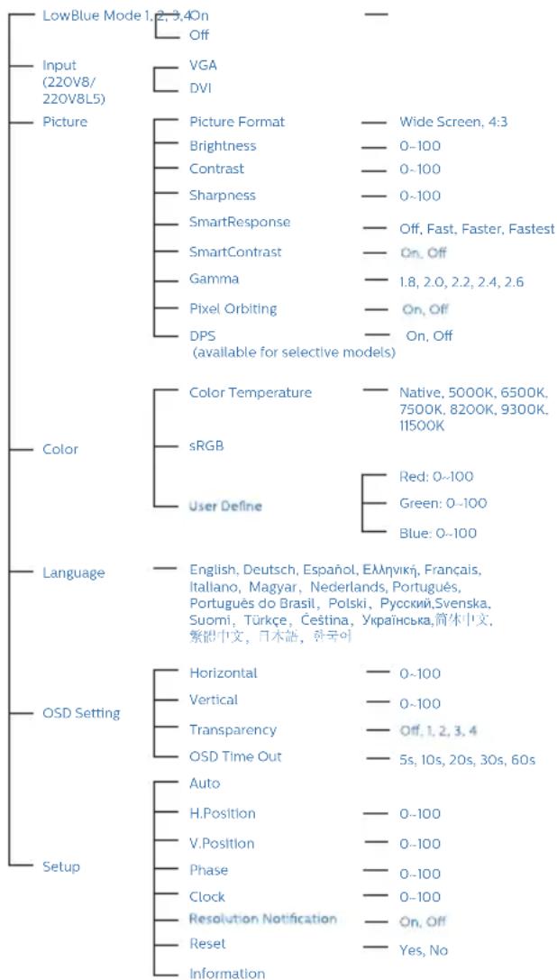Open the Color menu branch
This screenshot has height=980, width=557.
click(60, 449)
